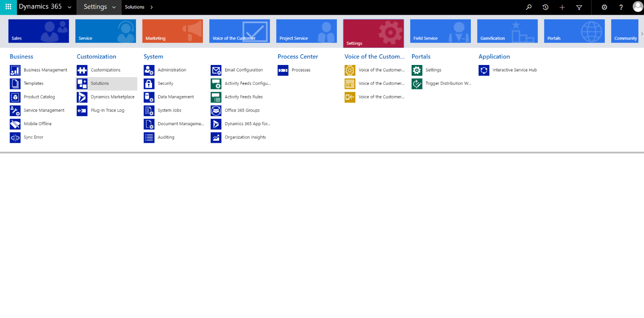Select the Field Service tile
The width and height of the screenshot is (644, 318).
point(440,31)
